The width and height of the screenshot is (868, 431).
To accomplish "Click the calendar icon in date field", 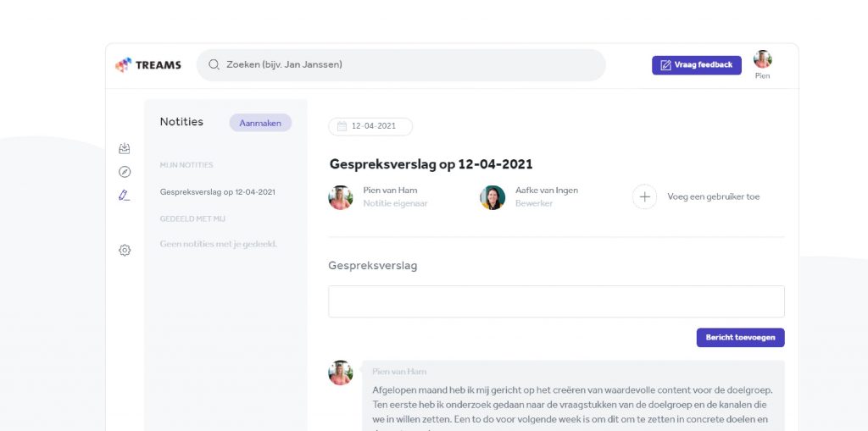I will 342,126.
